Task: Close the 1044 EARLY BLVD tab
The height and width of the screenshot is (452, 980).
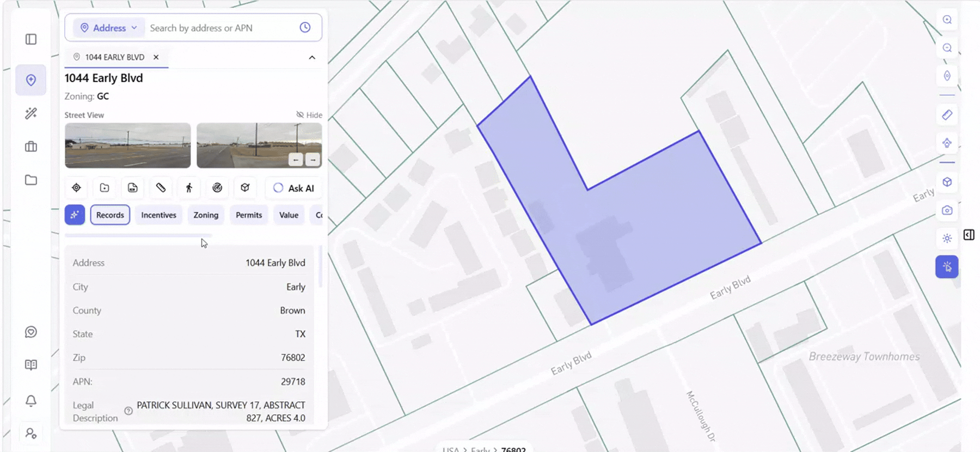Action: (x=156, y=57)
